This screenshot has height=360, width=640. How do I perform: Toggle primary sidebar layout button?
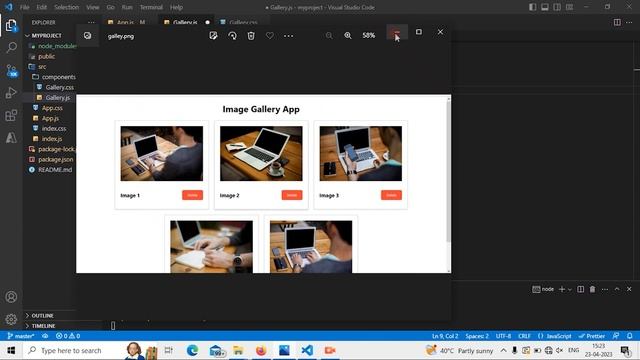click(533, 7)
